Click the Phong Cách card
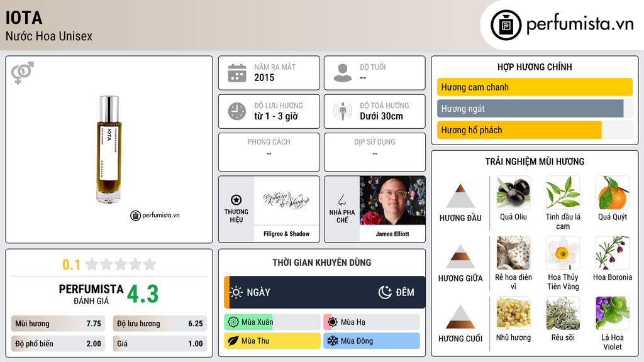Screen dimensions: 644x362 click(269, 152)
